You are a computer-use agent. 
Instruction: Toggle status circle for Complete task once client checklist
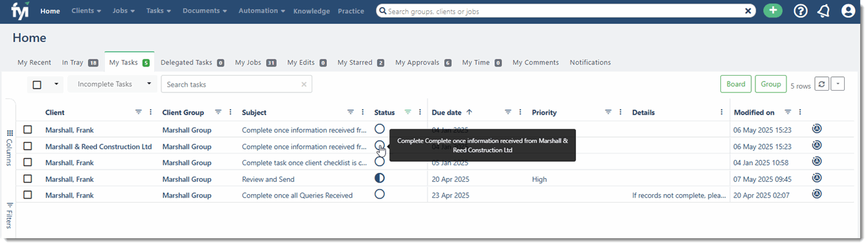coord(380,162)
